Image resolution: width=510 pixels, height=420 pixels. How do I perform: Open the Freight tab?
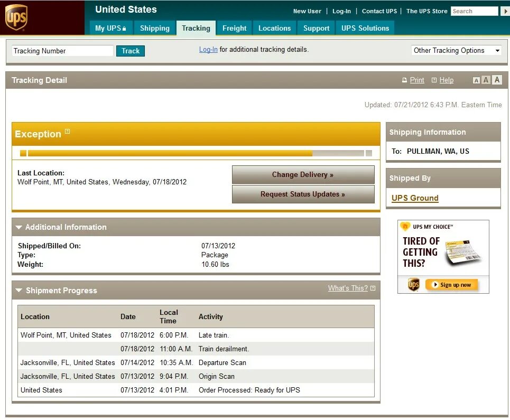(x=234, y=28)
